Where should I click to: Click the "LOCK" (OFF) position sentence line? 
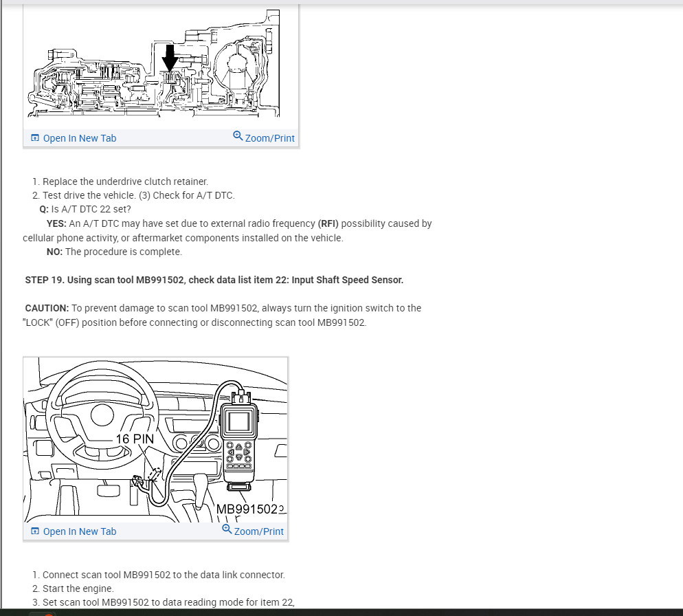[x=194, y=322]
